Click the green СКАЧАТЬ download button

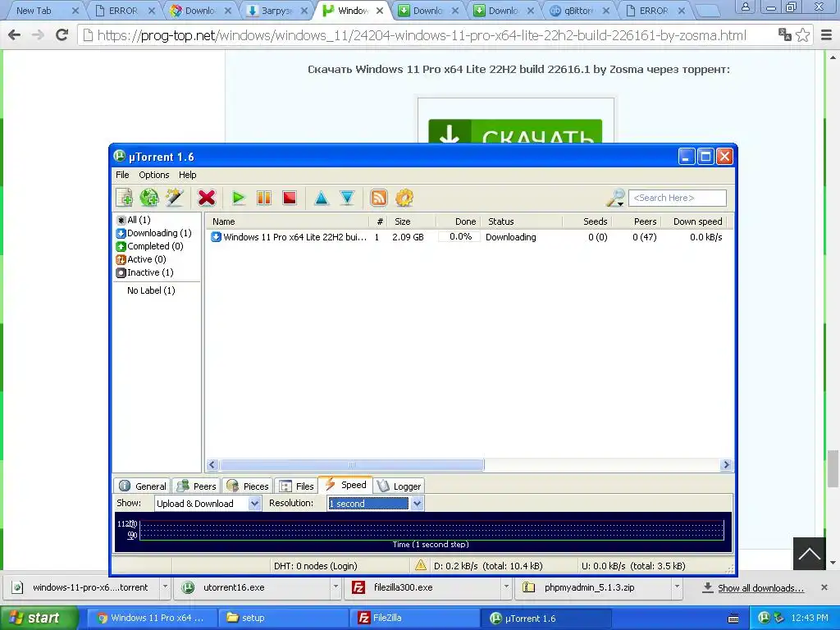[x=515, y=132]
